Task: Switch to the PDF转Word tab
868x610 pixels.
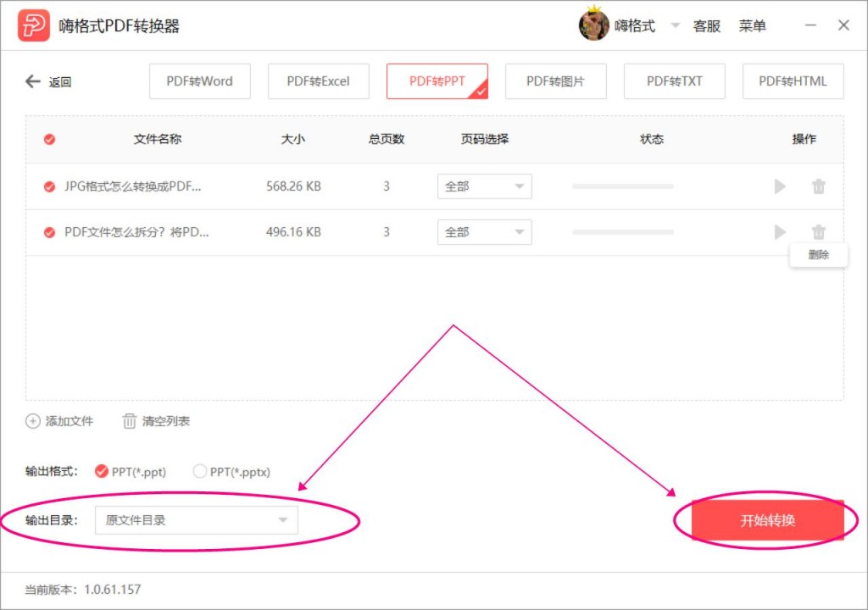Action: [200, 81]
